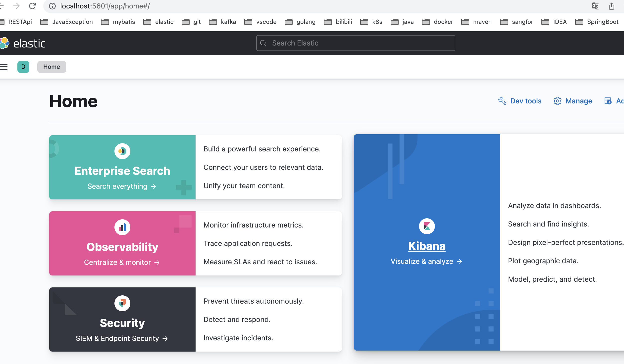Click the Enterprise Search round icon
Screen dimensions: 624x364
pos(122,151)
